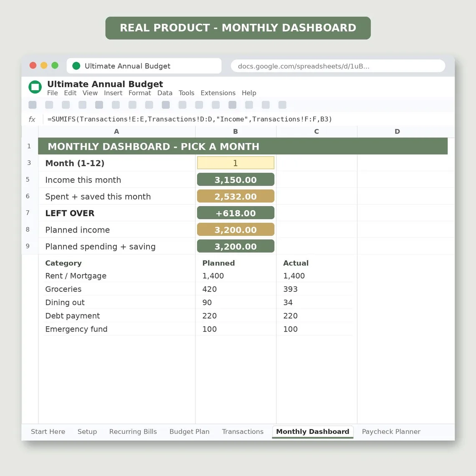Click the Rent / Mortgage row label
The height and width of the screenshot is (476, 476).
click(76, 276)
